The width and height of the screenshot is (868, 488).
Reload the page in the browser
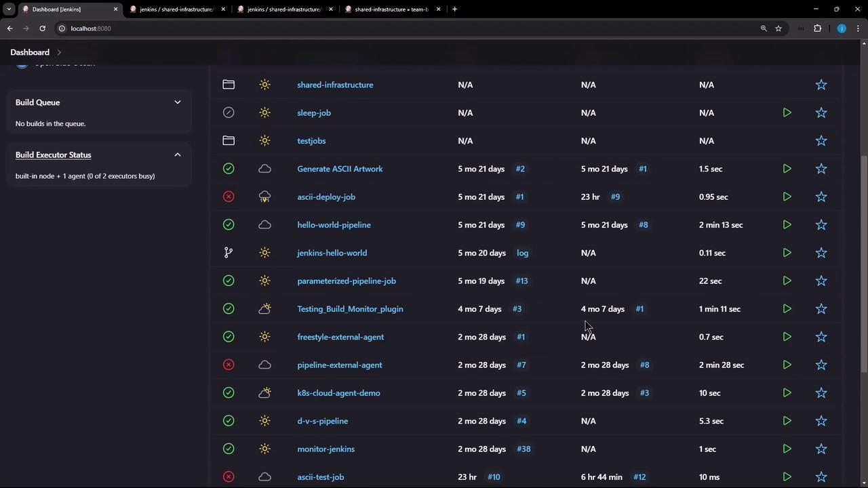coord(42,28)
